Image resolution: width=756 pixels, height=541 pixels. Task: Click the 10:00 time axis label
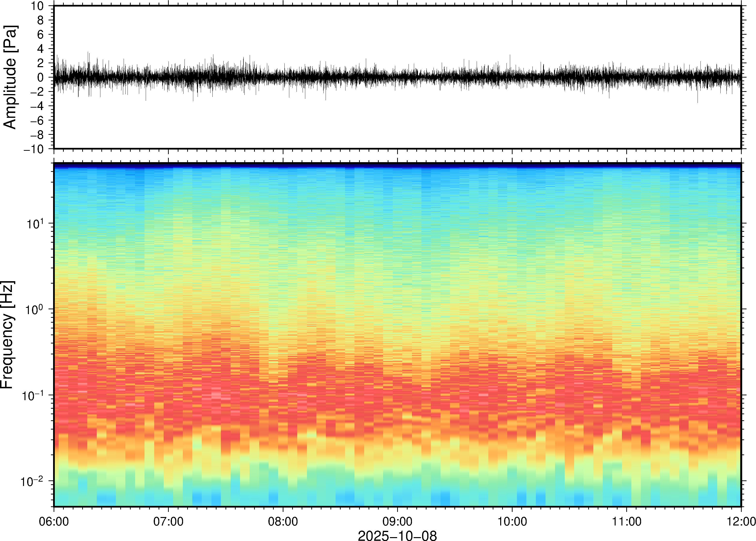(x=512, y=521)
